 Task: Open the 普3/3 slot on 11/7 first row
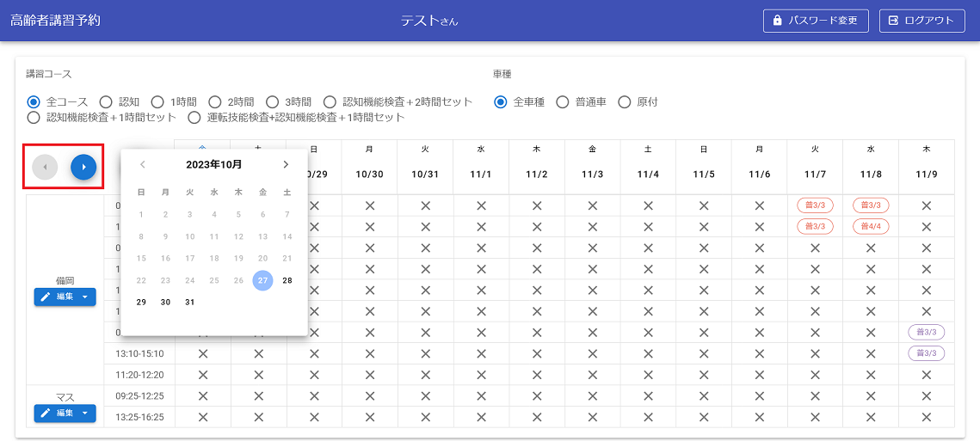click(x=815, y=205)
